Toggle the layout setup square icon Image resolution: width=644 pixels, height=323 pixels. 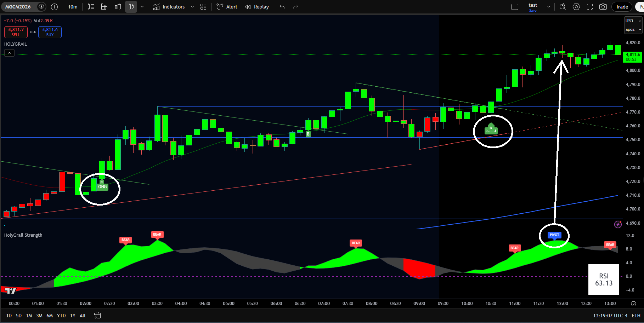pos(515,7)
